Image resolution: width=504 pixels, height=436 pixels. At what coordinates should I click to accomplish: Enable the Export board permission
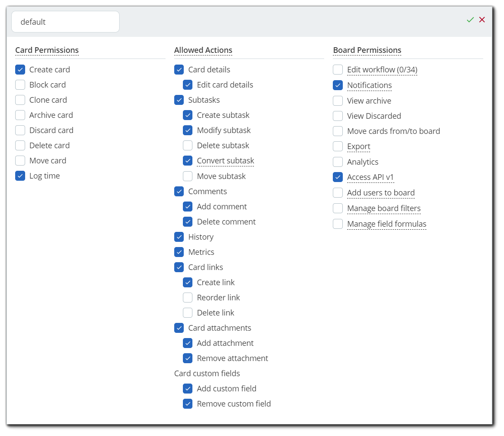338,146
